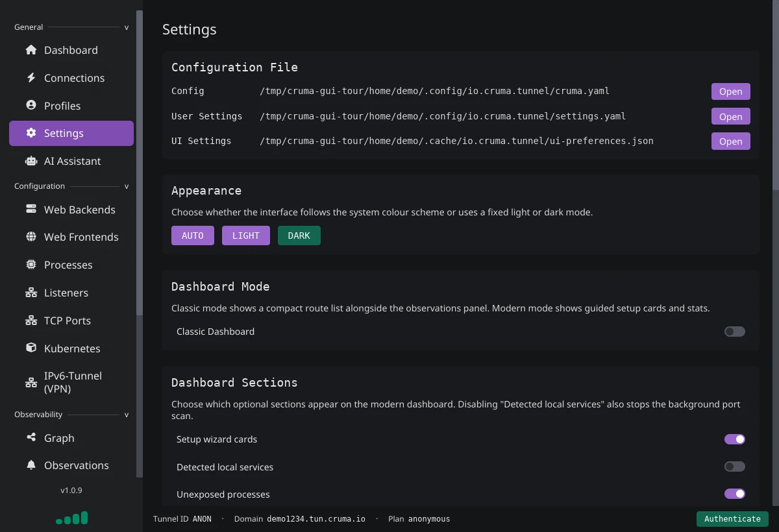Open Processes from sidebar

click(x=71, y=265)
